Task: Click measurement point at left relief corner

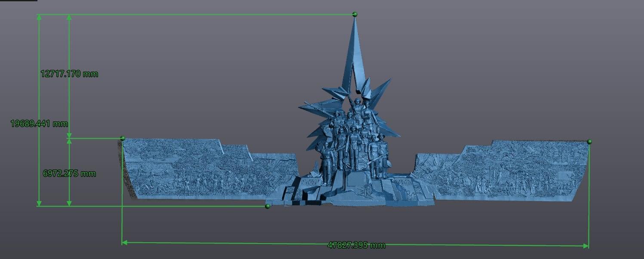Action: (123, 138)
